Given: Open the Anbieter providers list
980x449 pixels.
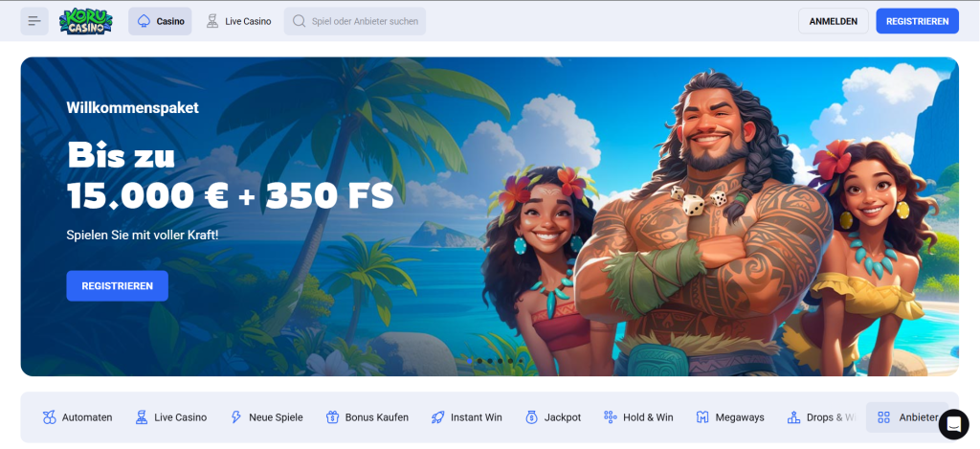Looking at the screenshot, I should pyautogui.click(x=907, y=417).
